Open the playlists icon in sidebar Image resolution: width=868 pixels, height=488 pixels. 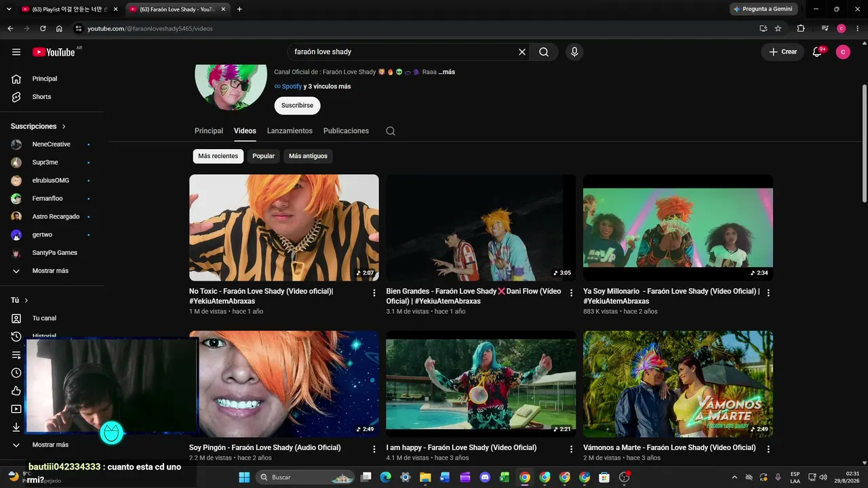[16, 354]
